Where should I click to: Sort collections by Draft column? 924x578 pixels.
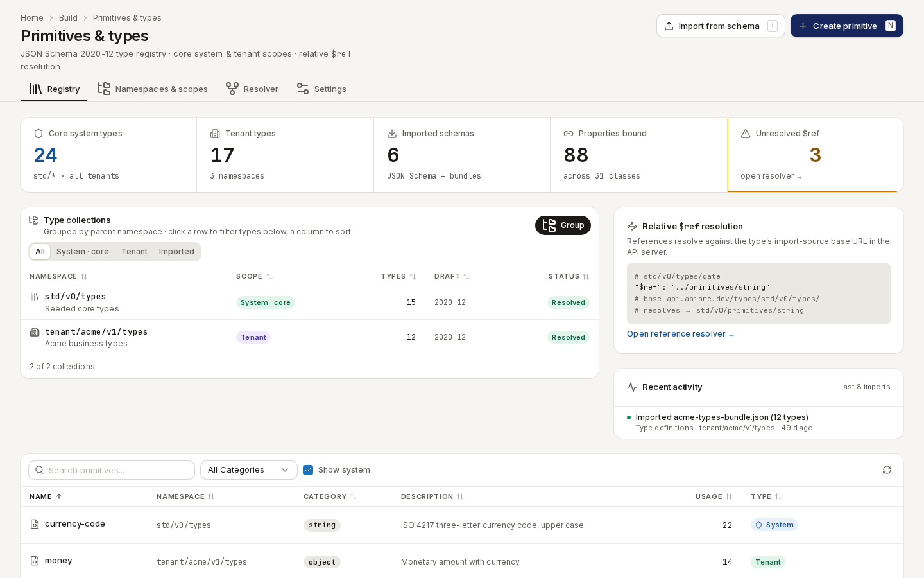(452, 277)
